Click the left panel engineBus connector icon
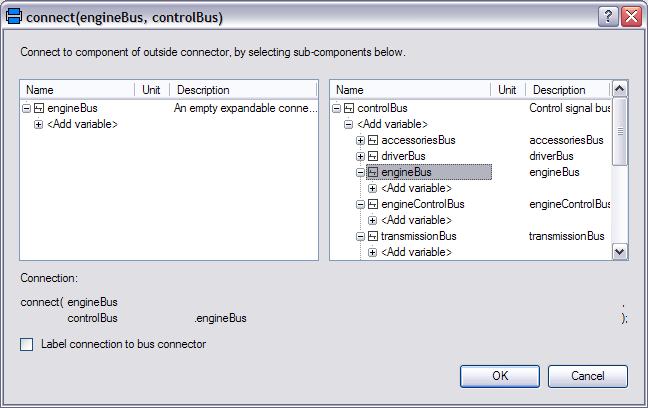 click(x=38, y=108)
